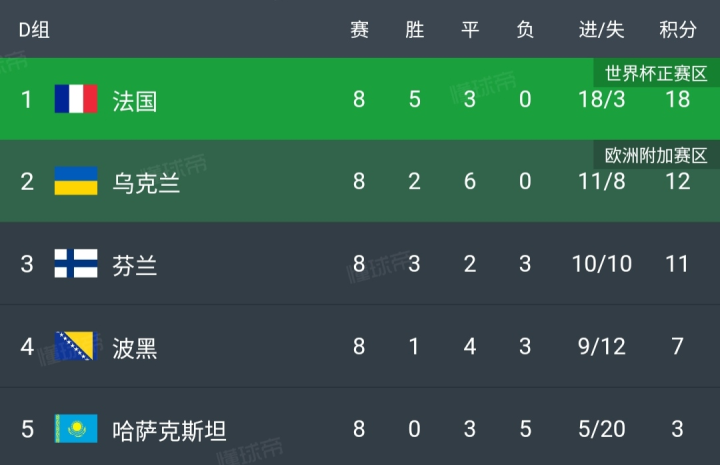Image resolution: width=720 pixels, height=465 pixels.
Task: Click the Finland flag icon
Action: coord(76,264)
